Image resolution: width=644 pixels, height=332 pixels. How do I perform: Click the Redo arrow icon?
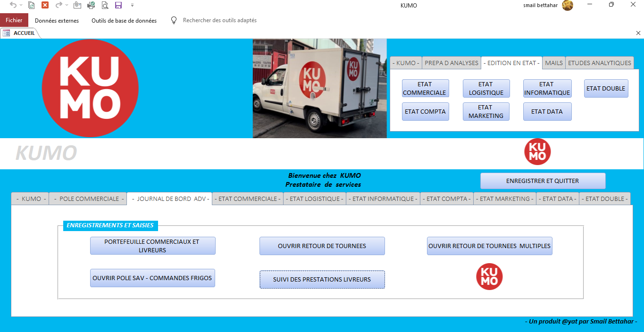point(59,5)
